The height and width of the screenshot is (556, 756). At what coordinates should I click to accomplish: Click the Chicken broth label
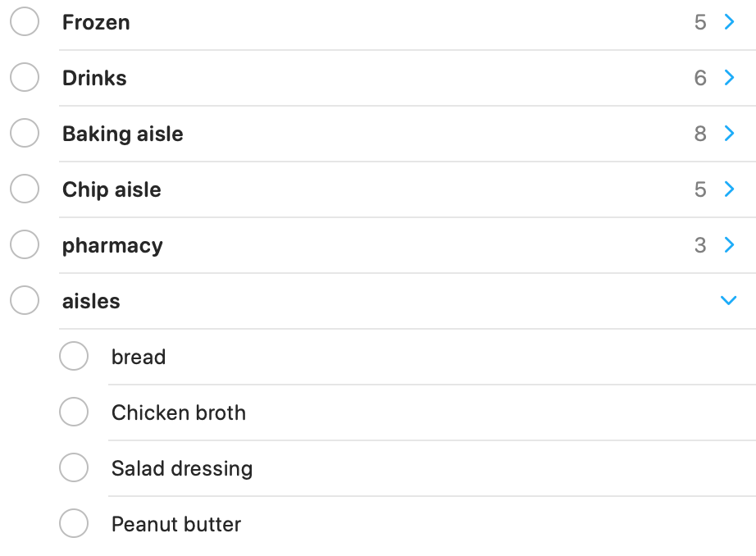(x=179, y=412)
